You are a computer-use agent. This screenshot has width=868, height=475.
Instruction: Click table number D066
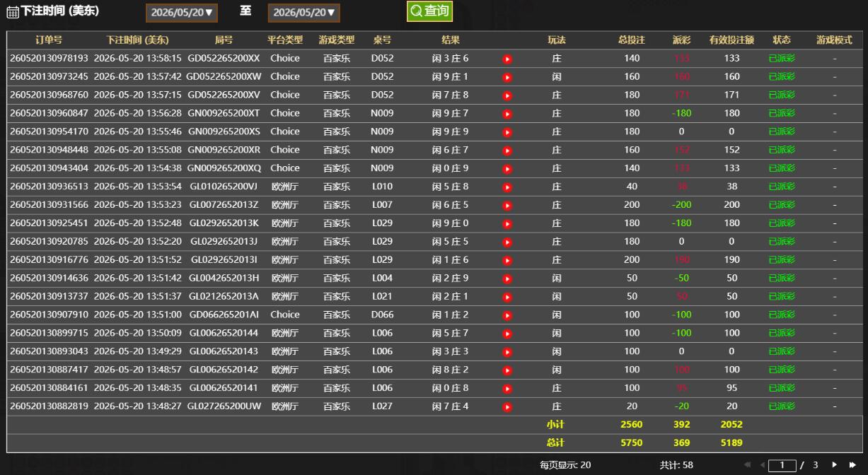coord(382,315)
